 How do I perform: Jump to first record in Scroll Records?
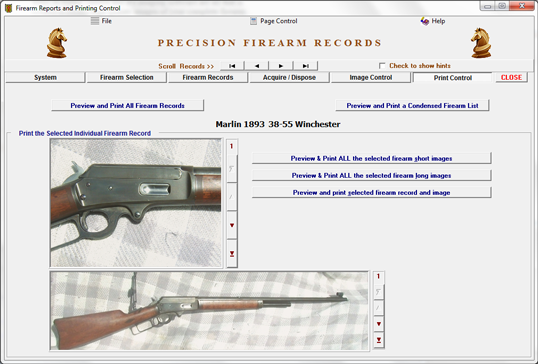pos(232,66)
